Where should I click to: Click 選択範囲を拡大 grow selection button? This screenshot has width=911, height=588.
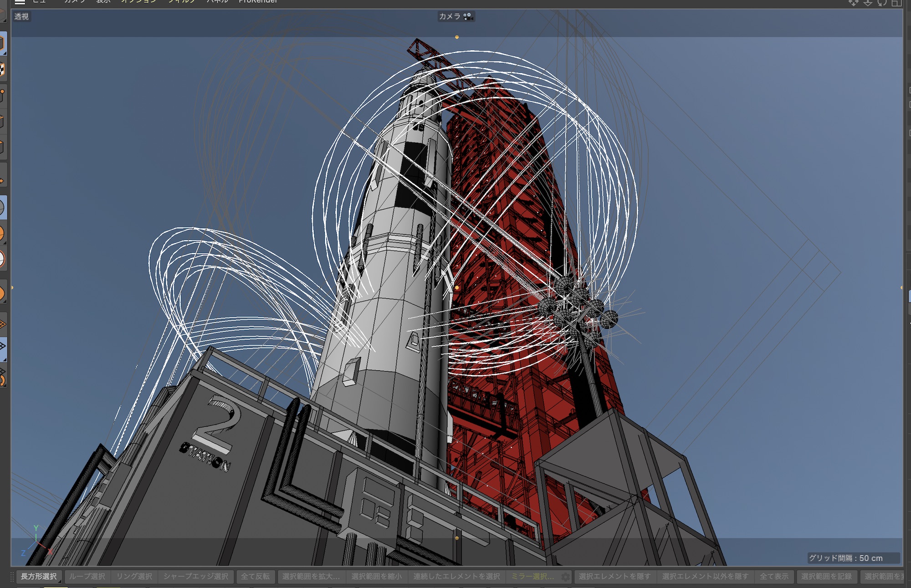click(311, 577)
